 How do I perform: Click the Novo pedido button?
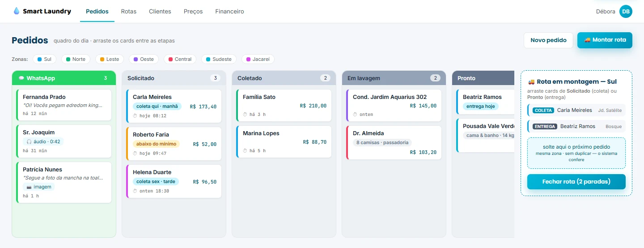pos(548,40)
